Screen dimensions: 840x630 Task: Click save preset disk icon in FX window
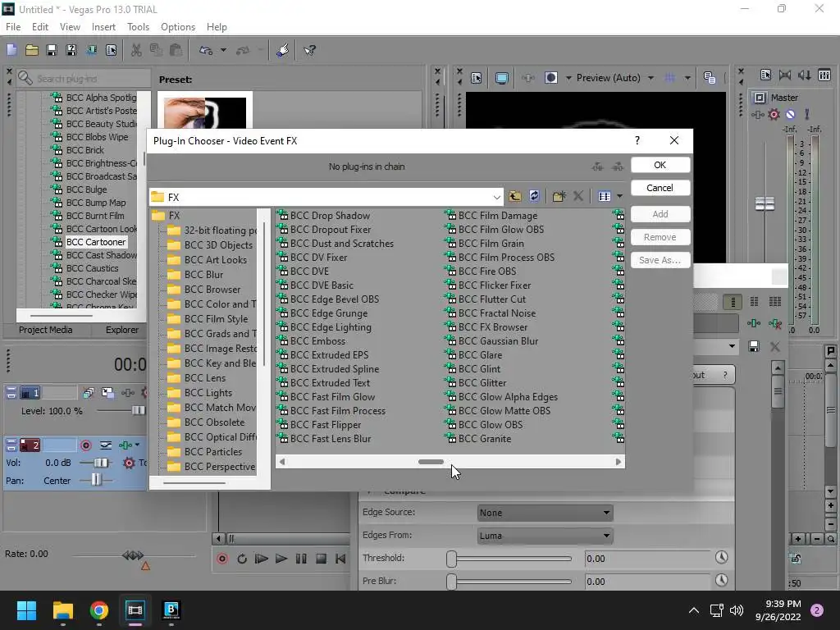[754, 347]
